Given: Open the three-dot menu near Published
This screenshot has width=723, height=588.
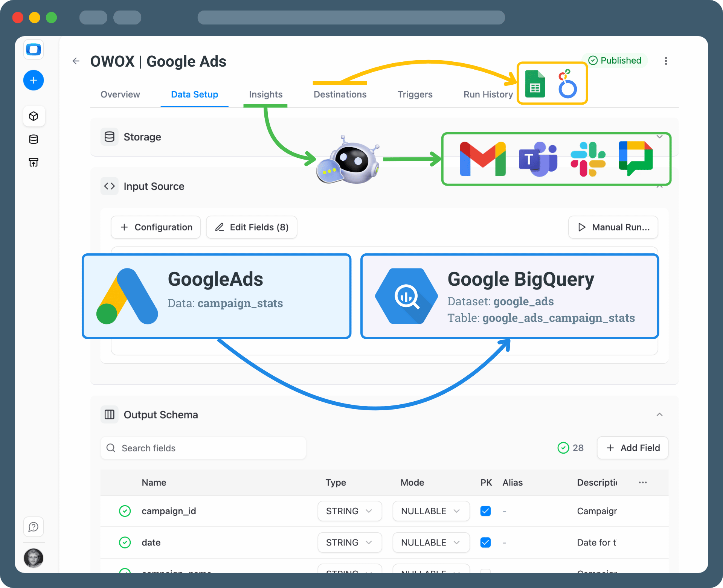Looking at the screenshot, I should [666, 61].
